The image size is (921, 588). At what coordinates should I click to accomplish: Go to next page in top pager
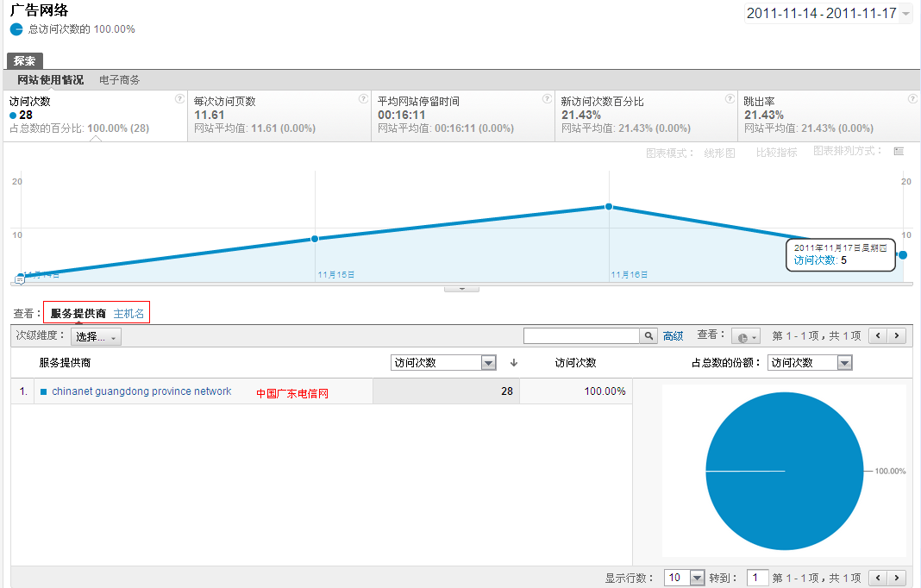tap(896, 336)
